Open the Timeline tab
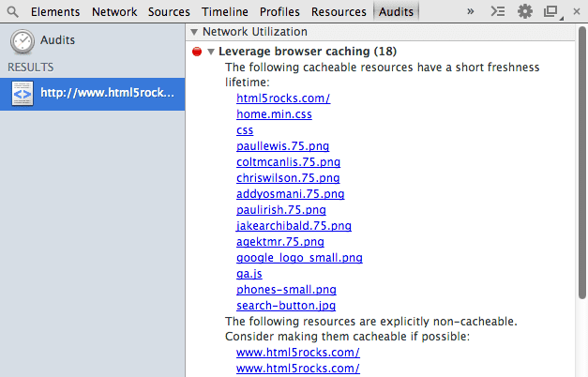Viewport: 588px width, 377px height. pos(222,12)
